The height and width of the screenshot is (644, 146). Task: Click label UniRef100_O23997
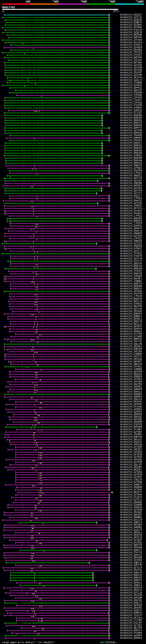(x=131, y=540)
